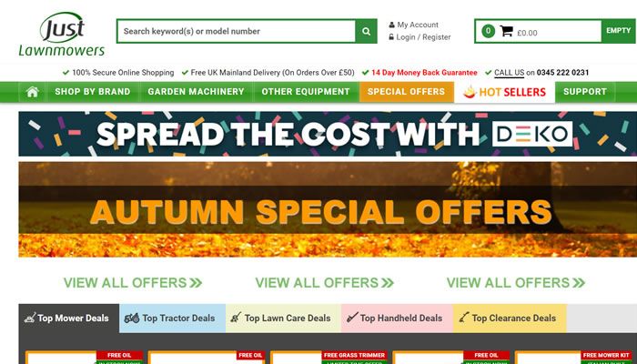
Task: Click the home icon in navigation bar
Action: (x=33, y=92)
